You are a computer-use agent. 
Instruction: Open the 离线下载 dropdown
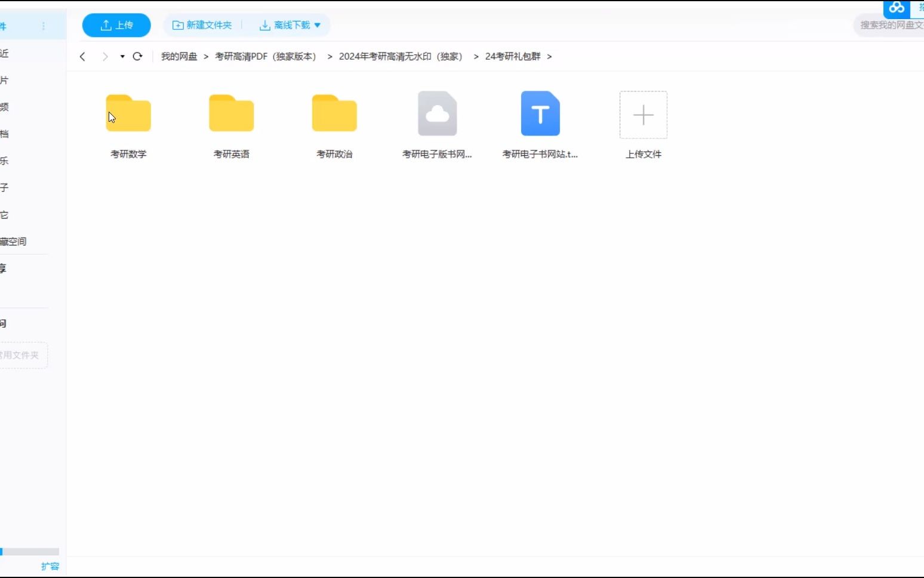(x=289, y=25)
